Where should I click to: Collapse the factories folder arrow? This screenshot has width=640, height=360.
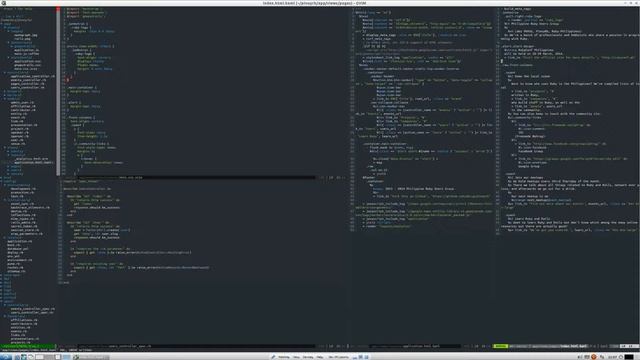[x=5, y=316]
